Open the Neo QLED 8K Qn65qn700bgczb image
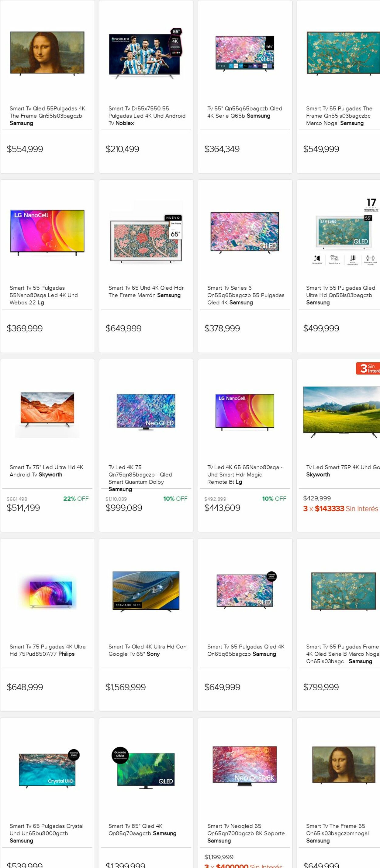Viewport: 380px width, 868px height. coord(245,767)
